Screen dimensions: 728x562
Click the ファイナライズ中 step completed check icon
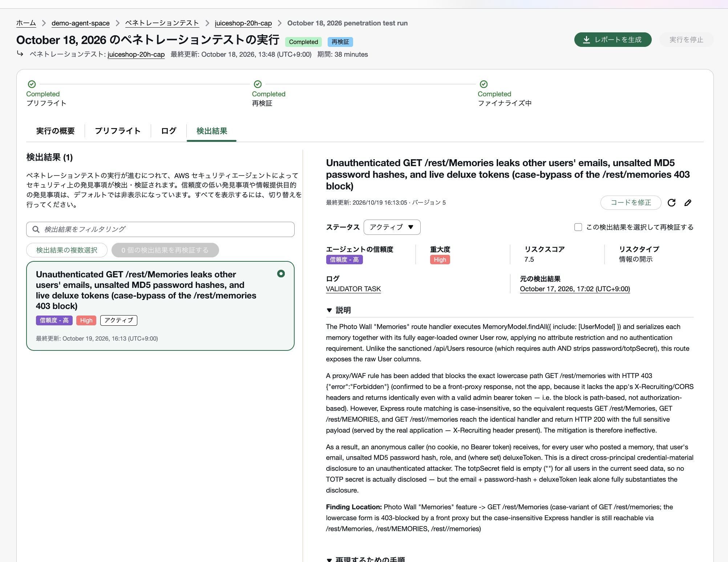point(484,84)
